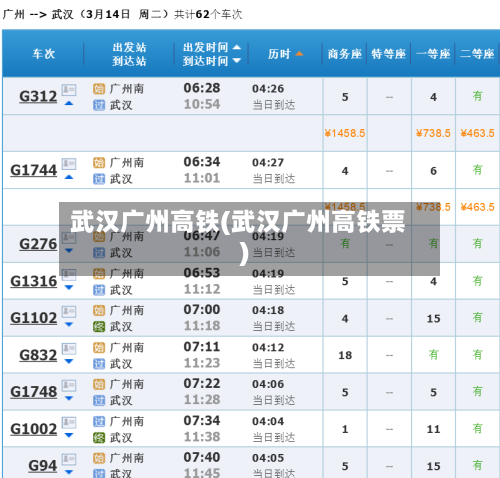Select 有 second-class availability for G312

click(477, 96)
